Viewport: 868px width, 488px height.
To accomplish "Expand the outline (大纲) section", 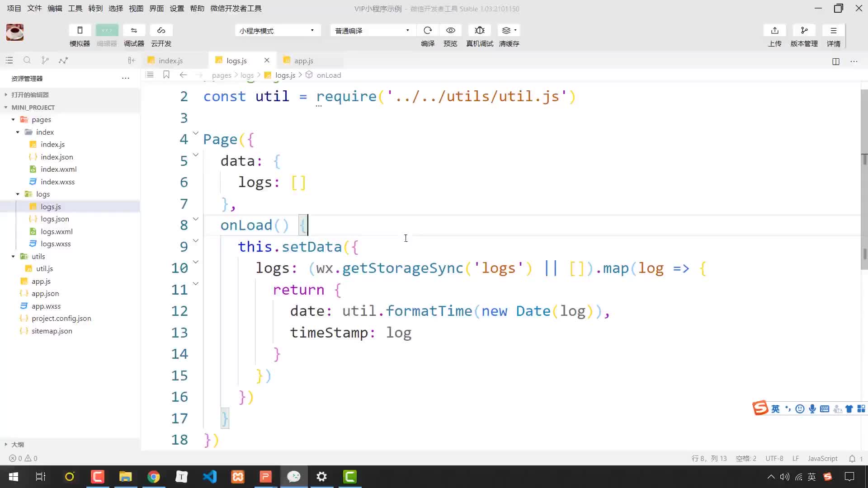I will click(18, 444).
